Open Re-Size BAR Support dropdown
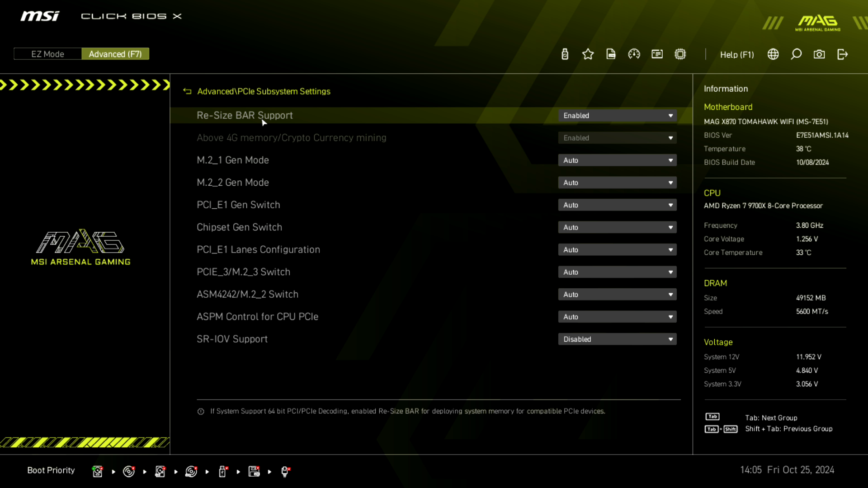 tap(617, 116)
